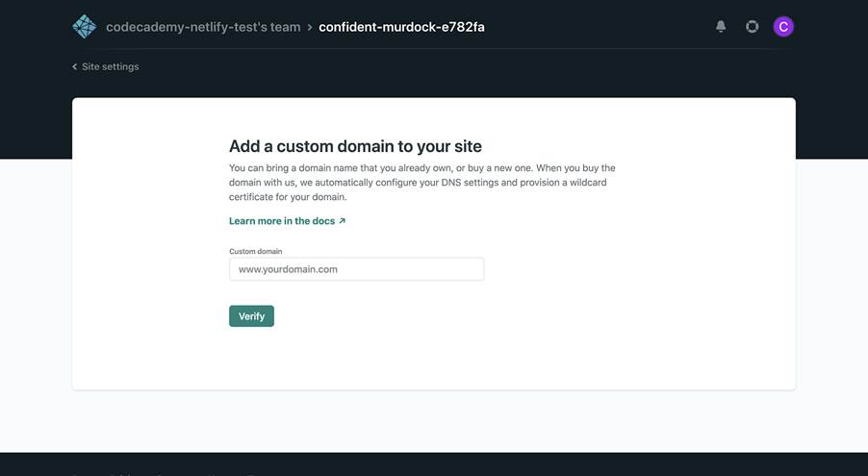
Task: Open the user avatar menu
Action: (783, 27)
